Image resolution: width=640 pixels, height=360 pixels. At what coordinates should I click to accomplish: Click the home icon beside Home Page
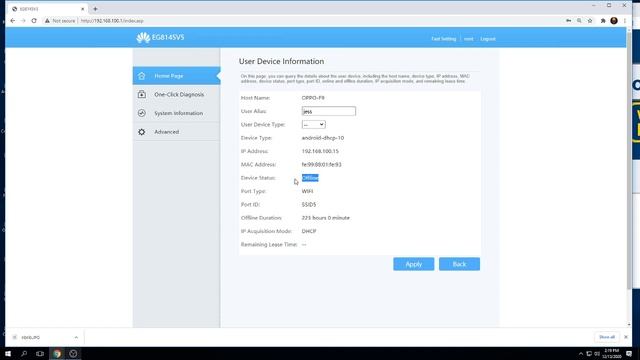click(142, 76)
